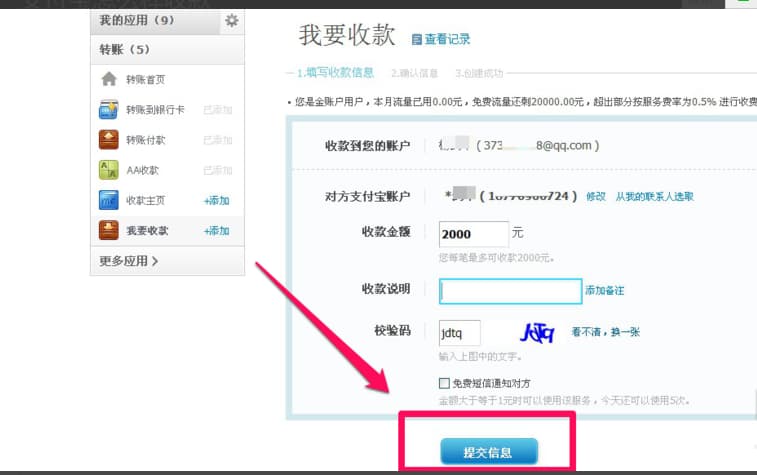This screenshot has height=475, width=757.
Task: Click the 修改 link for payer account
Action: point(596,196)
